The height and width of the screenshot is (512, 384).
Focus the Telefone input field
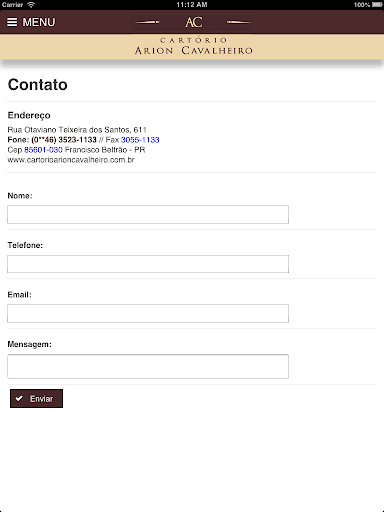pos(148,264)
